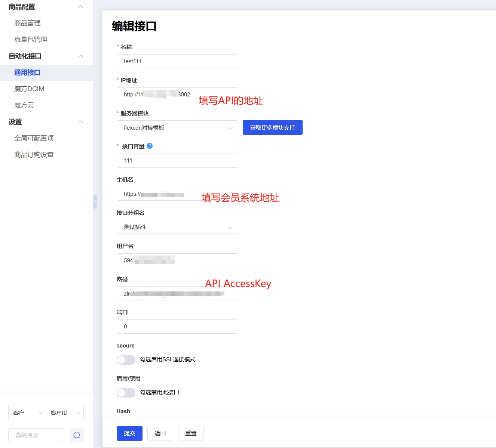Click the 获取更多模块支持 button

(272, 127)
